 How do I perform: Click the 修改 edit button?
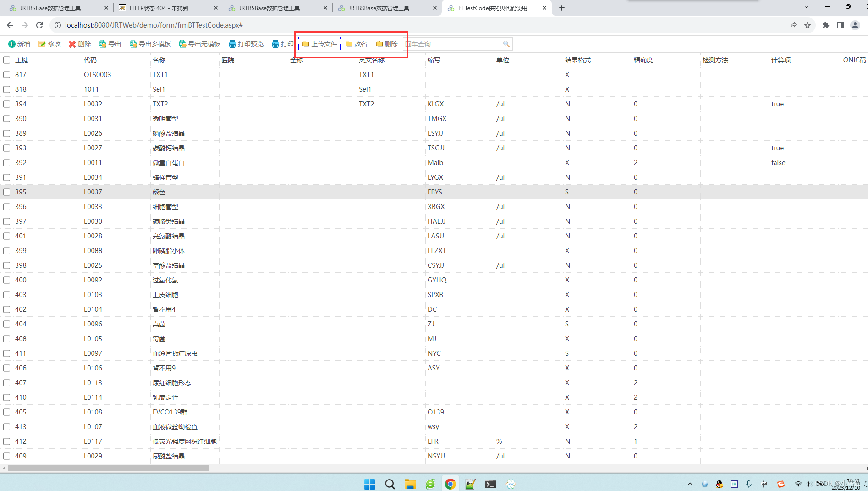(49, 44)
